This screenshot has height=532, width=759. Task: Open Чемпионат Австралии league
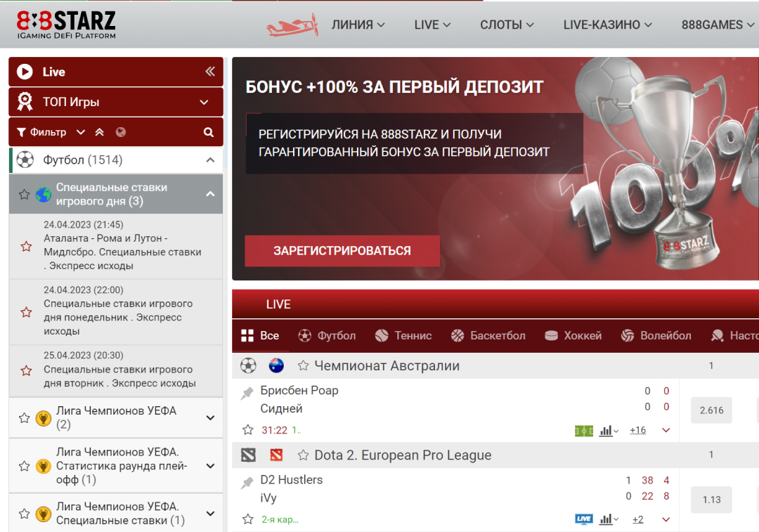(387, 365)
